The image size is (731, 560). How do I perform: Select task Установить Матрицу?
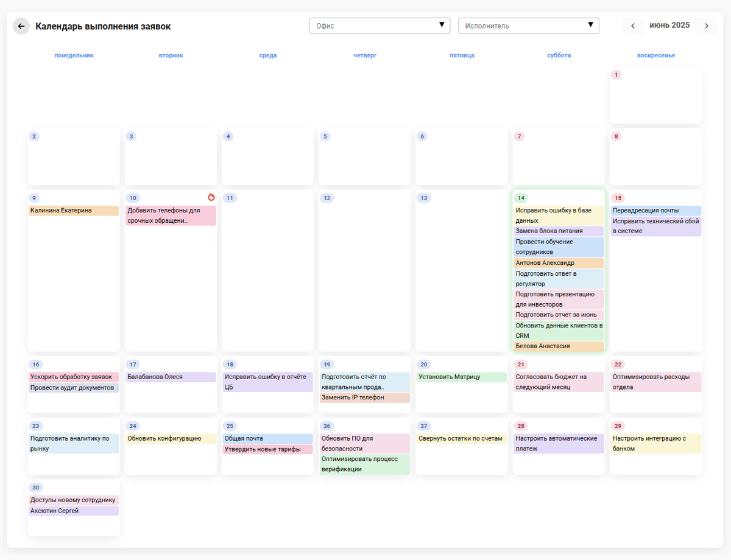[x=461, y=377]
